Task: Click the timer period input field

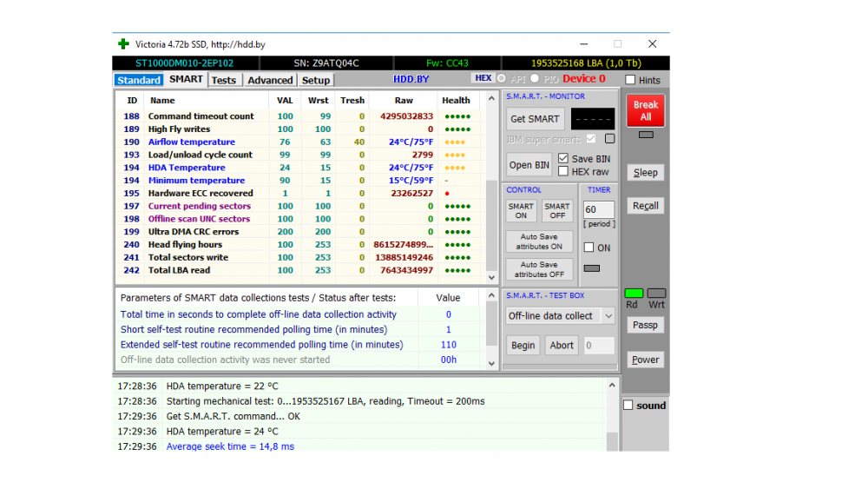Action: click(x=598, y=209)
